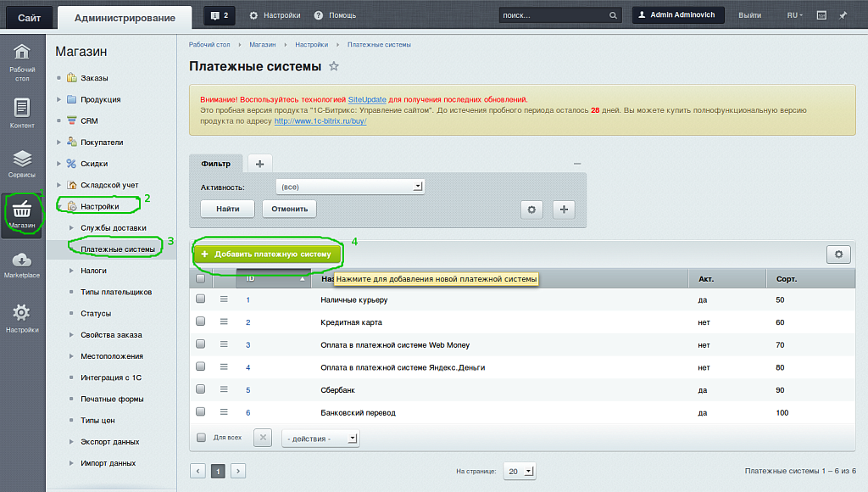Click the notifications counter icon in top bar

coord(220,15)
